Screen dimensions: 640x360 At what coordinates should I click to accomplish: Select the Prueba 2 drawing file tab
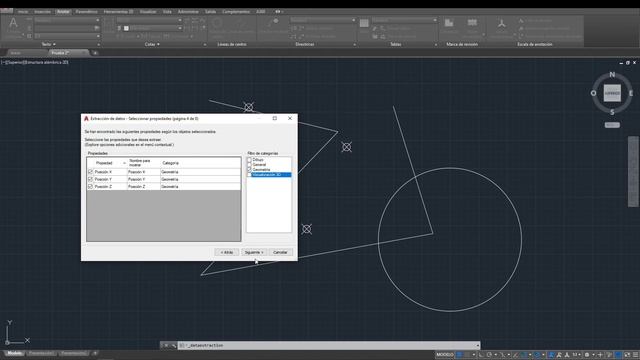[68, 53]
